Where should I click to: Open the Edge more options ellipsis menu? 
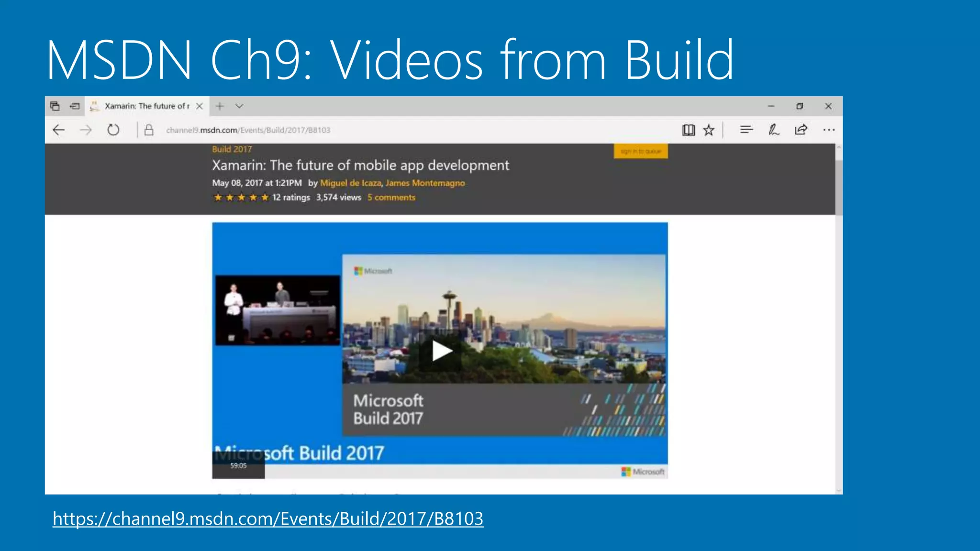pyautogui.click(x=829, y=130)
